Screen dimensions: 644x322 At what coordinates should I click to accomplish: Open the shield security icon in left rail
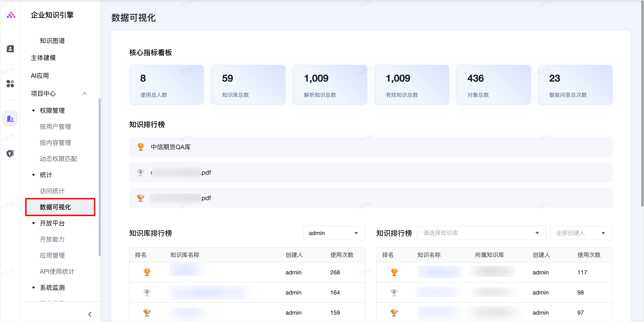[x=10, y=153]
